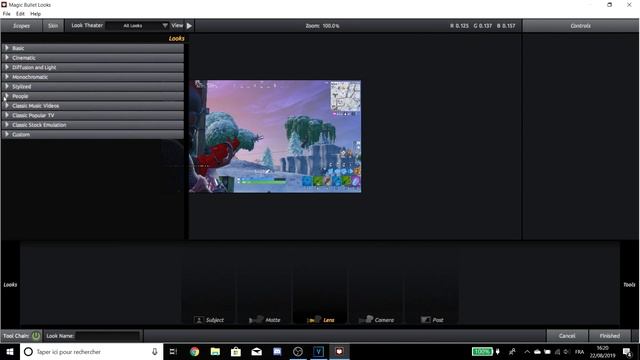The height and width of the screenshot is (360, 640).
Task: Open the Scopes panel tab
Action: coord(21,26)
